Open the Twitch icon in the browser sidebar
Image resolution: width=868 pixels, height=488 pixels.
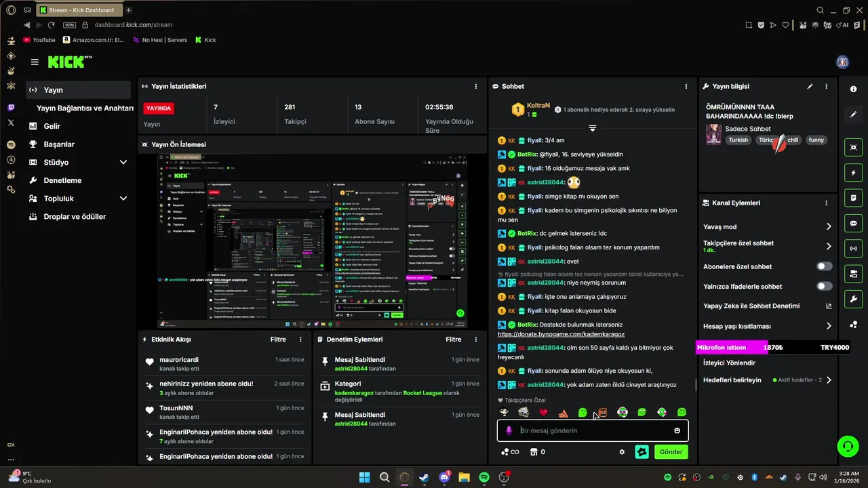(11, 108)
